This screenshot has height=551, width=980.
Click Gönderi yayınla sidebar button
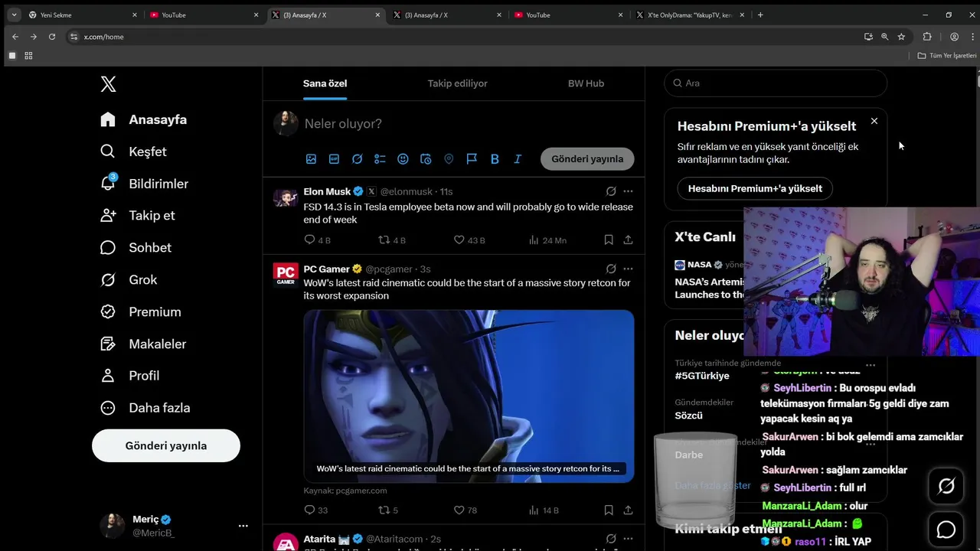point(166,445)
